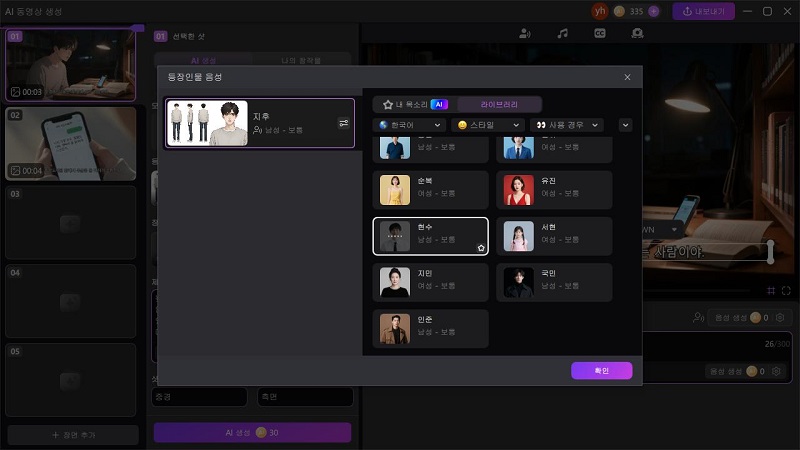Screen dimensions: 800x450
Task: Close the 등장인물 음성 dialog
Action: point(627,77)
